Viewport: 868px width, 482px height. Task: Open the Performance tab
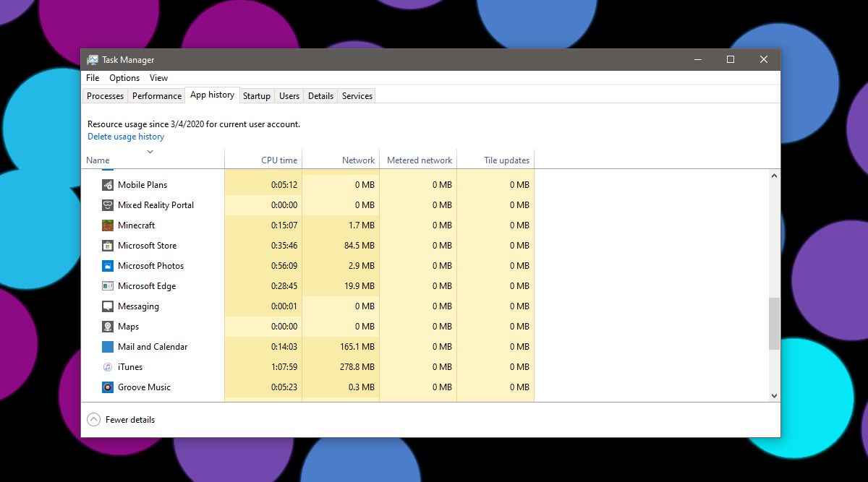tap(156, 95)
